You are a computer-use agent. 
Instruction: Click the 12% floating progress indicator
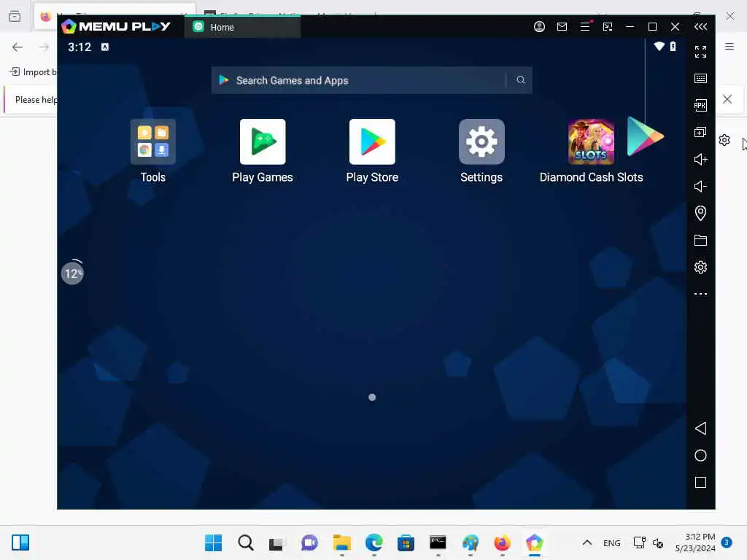(x=72, y=273)
